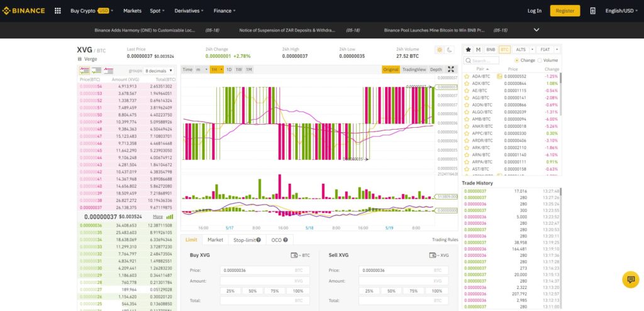The width and height of the screenshot is (644, 311).
Task: Select the 1D chart interval
Action: coord(229,69)
